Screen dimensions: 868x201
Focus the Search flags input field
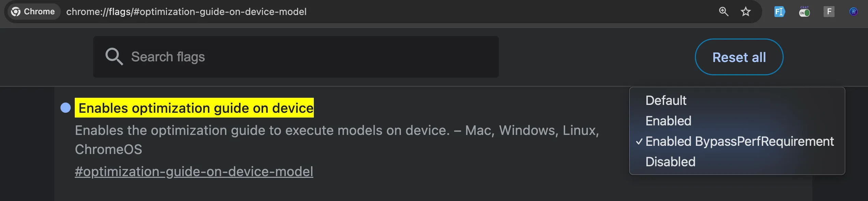tap(307, 57)
